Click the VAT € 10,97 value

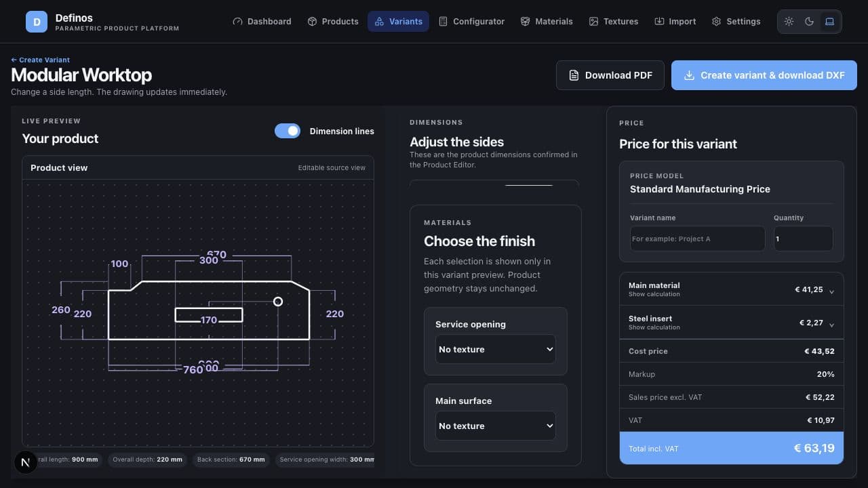(x=821, y=420)
